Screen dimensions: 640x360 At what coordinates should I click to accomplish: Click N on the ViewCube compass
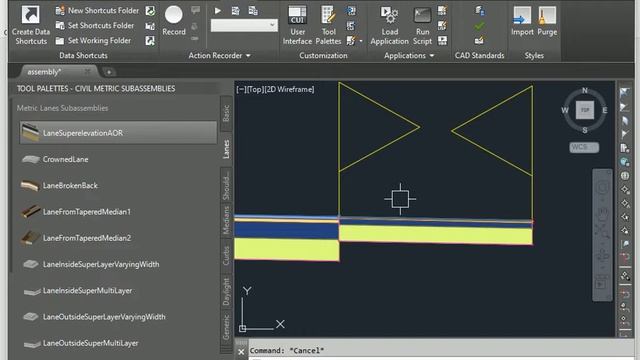tap(584, 91)
